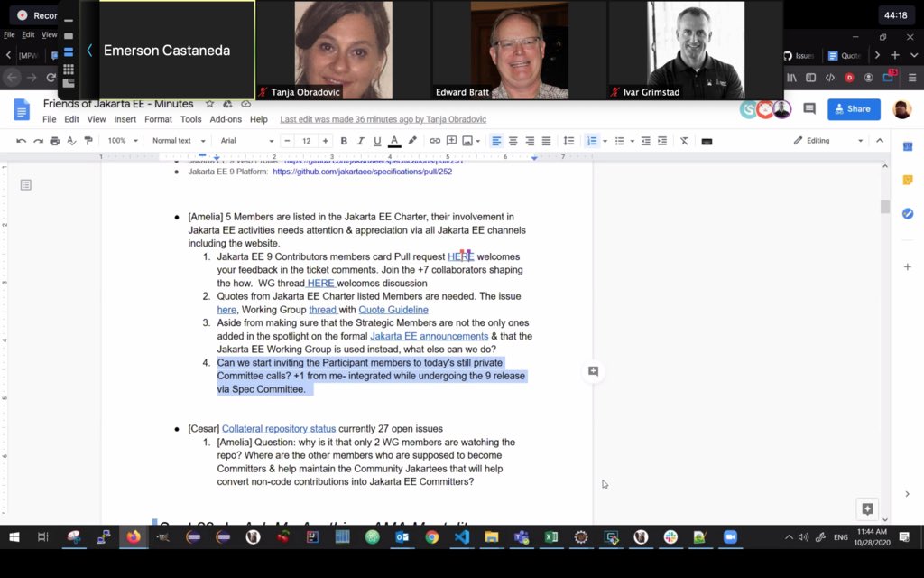Viewport: 924px width, 578px height.
Task: Open the input tools keyboard icon
Action: coord(707,141)
